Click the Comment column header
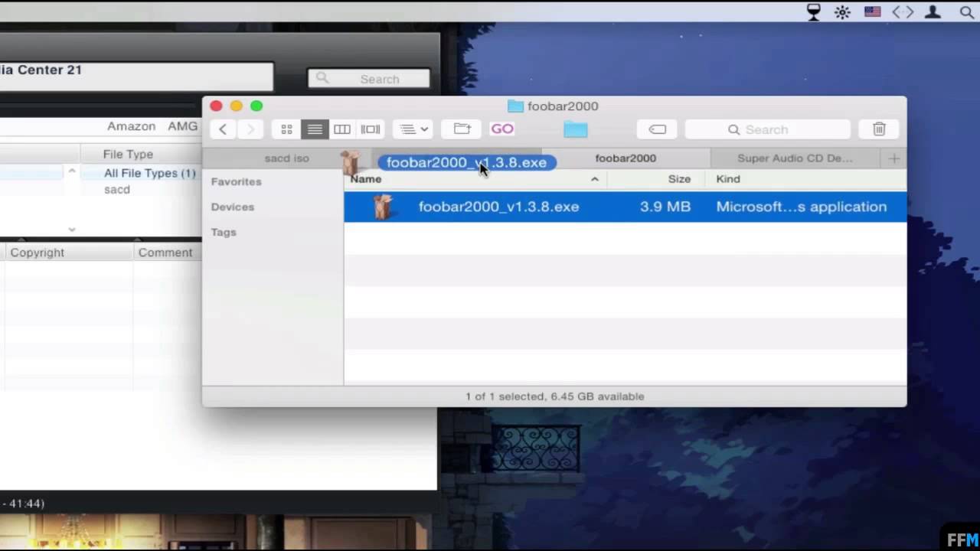 click(x=165, y=253)
